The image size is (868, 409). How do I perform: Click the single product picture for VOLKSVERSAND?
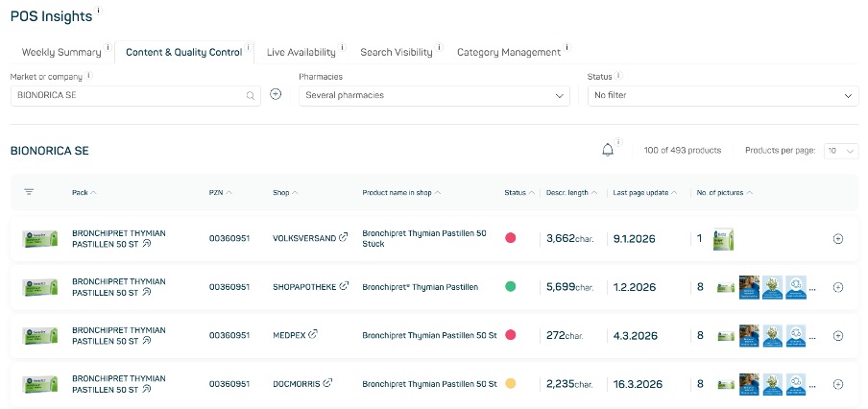pyautogui.click(x=723, y=238)
